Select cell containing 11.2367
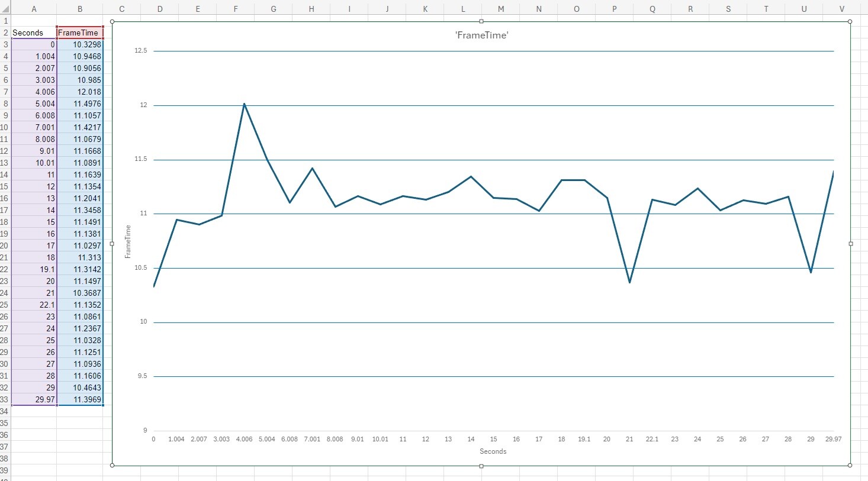 (80, 328)
